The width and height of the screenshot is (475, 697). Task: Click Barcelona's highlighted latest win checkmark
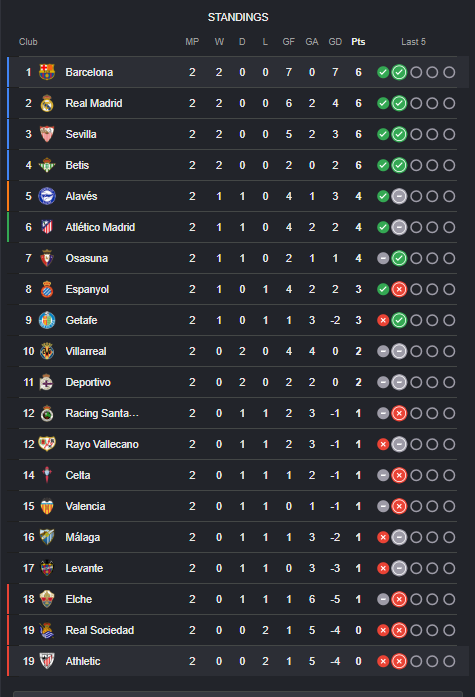pyautogui.click(x=399, y=72)
